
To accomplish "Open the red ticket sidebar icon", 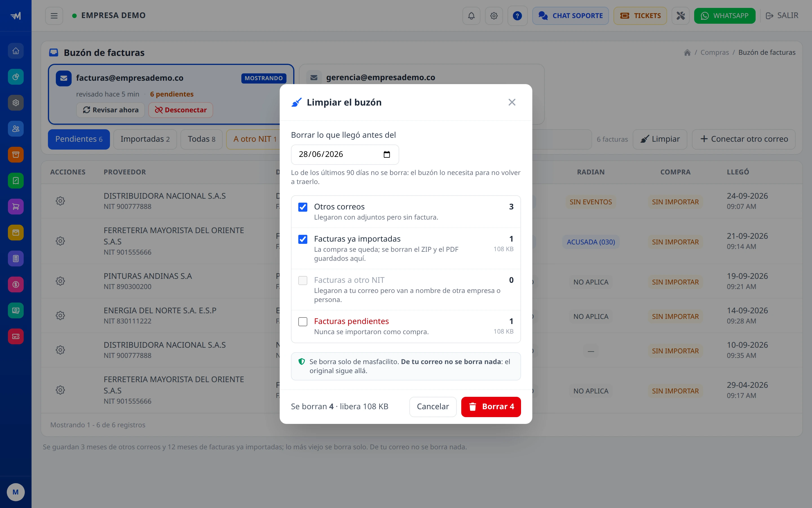I will 16,336.
